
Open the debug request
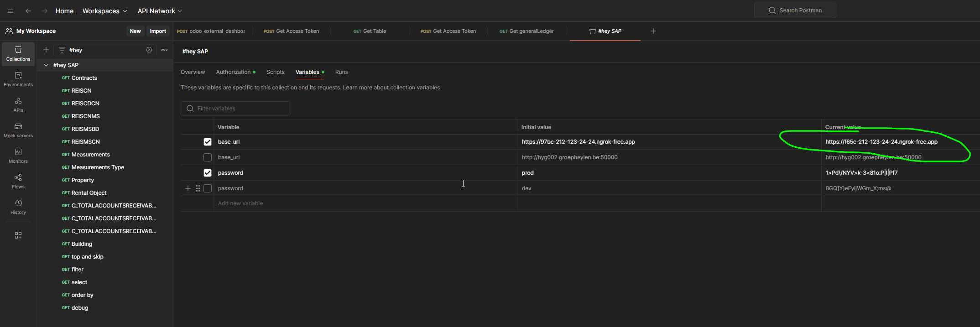coord(79,308)
